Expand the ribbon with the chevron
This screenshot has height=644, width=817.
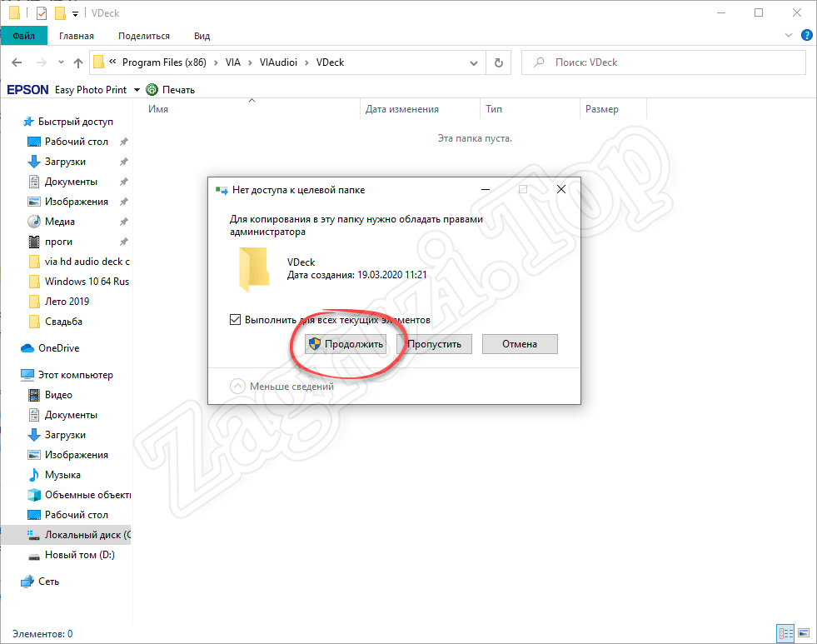click(x=789, y=36)
